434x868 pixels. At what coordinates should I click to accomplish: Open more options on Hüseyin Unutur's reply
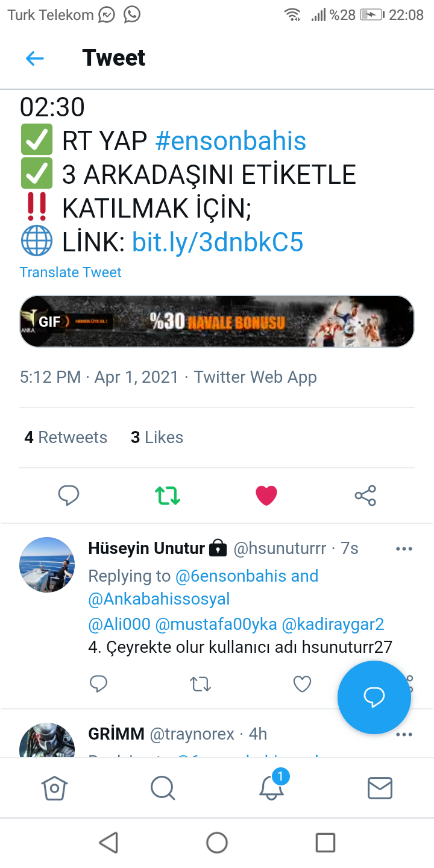coord(404,549)
